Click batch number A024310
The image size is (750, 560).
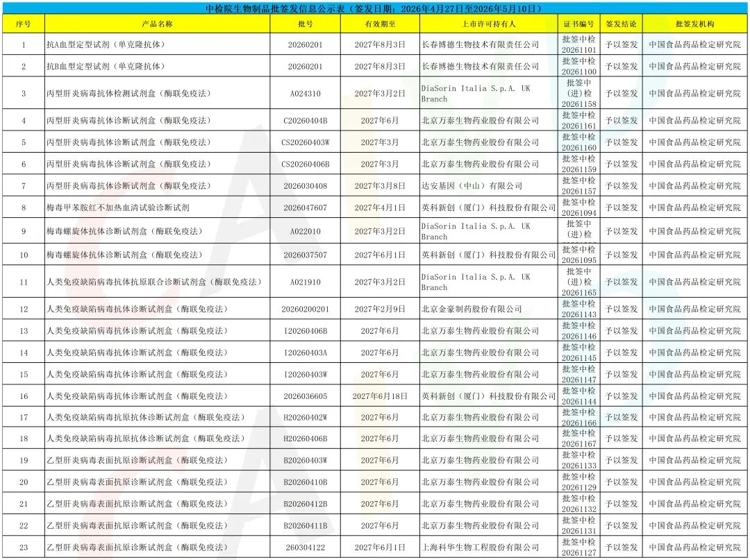coord(305,94)
